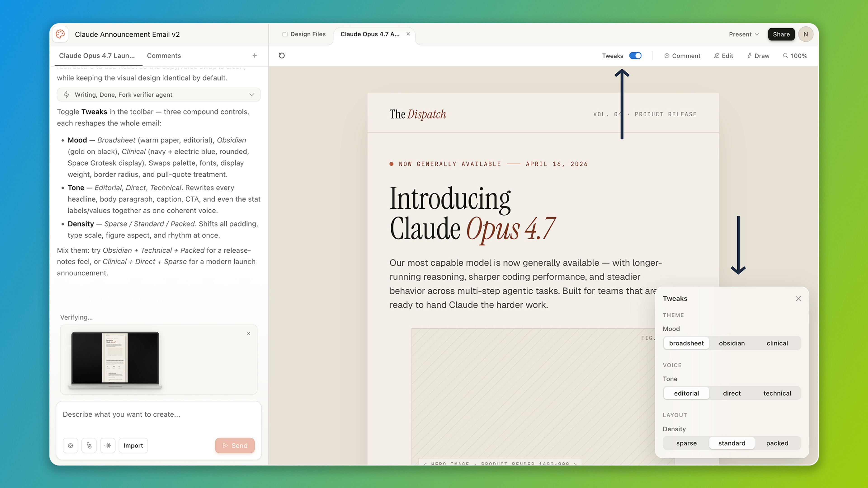
Task: Switch to Claude Opus 4.7 A... tab
Action: coord(370,34)
